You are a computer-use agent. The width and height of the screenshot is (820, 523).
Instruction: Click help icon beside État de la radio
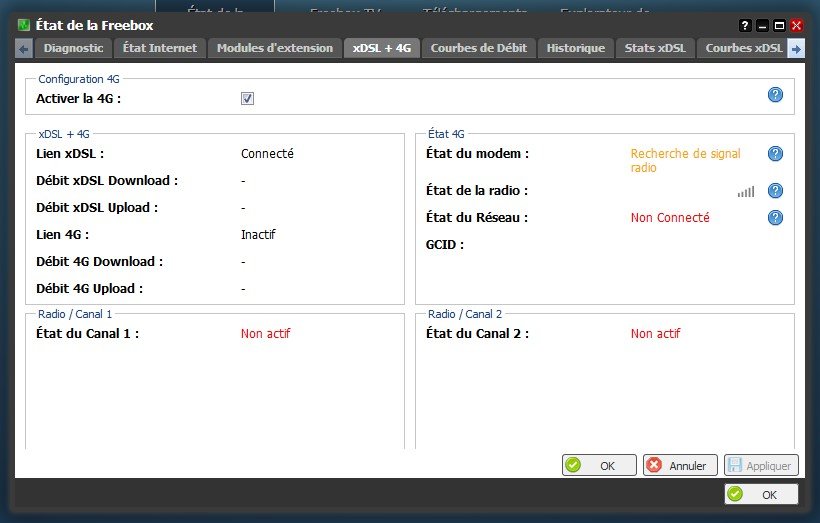tap(774, 191)
